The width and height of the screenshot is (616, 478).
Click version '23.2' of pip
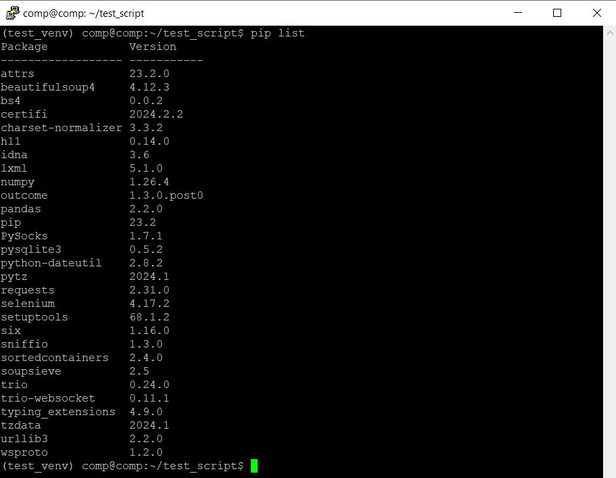click(x=143, y=222)
